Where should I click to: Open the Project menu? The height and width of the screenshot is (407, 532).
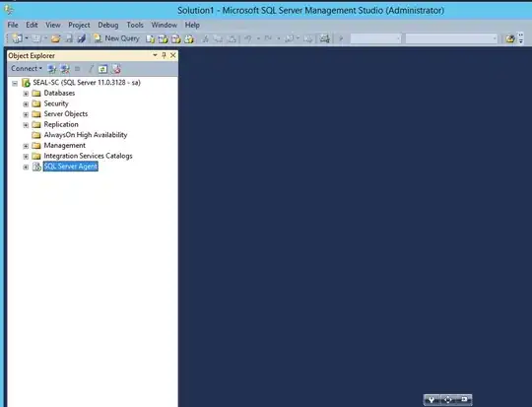point(79,25)
